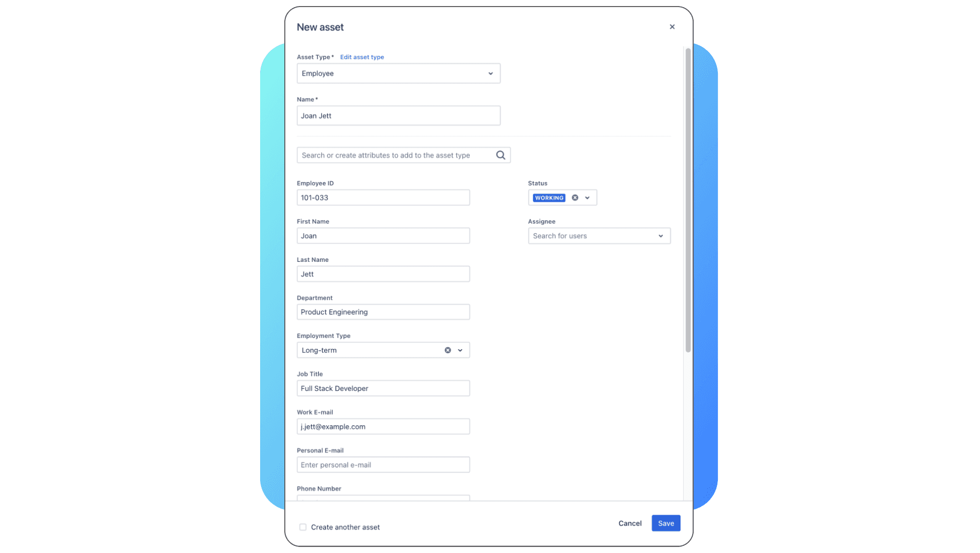Click the Save button
This screenshot has height=553, width=980.
click(665, 523)
